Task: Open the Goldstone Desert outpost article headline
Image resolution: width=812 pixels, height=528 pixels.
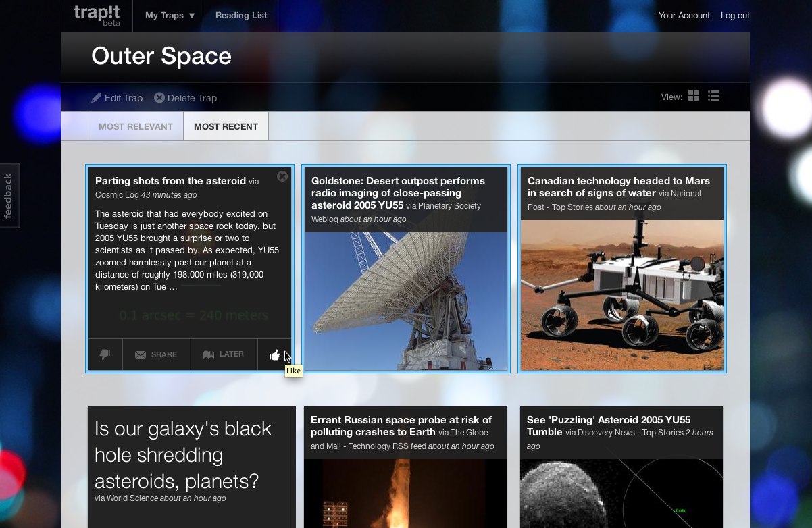Action: click(398, 193)
